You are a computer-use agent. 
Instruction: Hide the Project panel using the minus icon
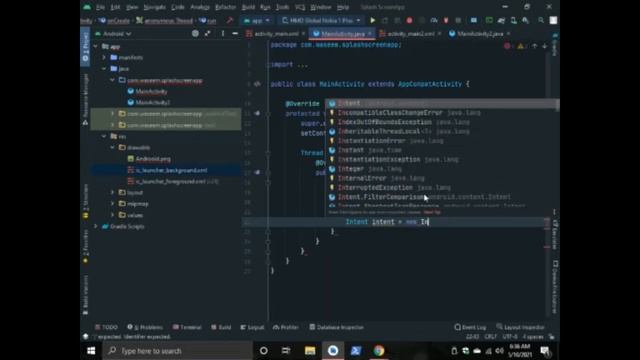coord(235,33)
